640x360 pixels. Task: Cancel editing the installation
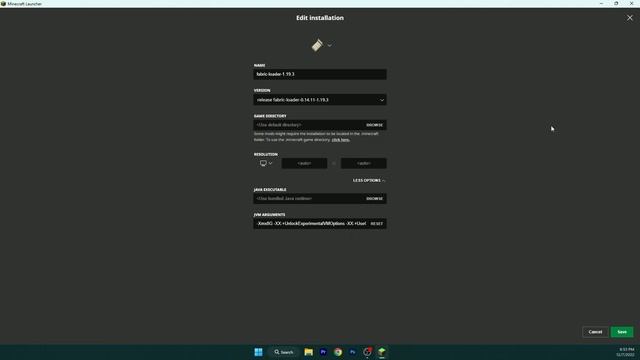[595, 332]
